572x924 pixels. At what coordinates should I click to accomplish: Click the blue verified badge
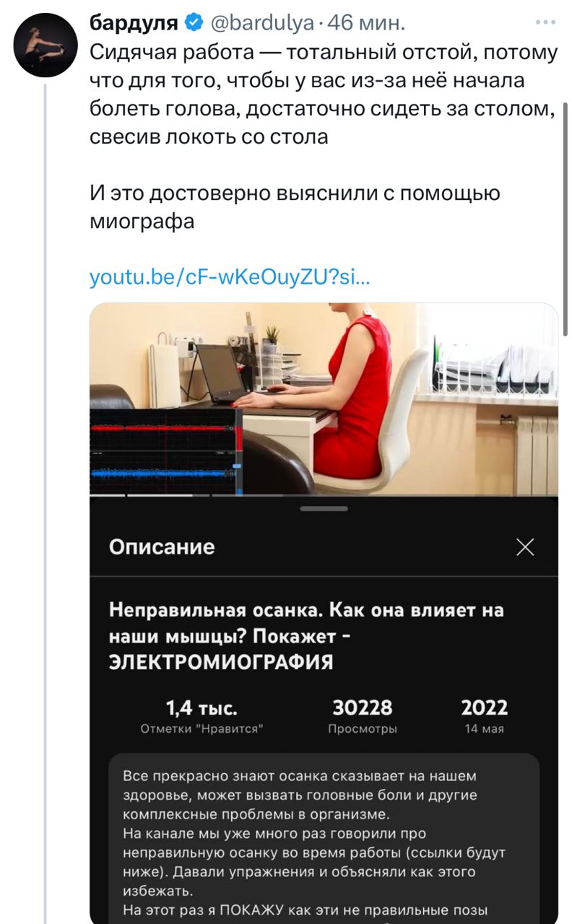194,24
